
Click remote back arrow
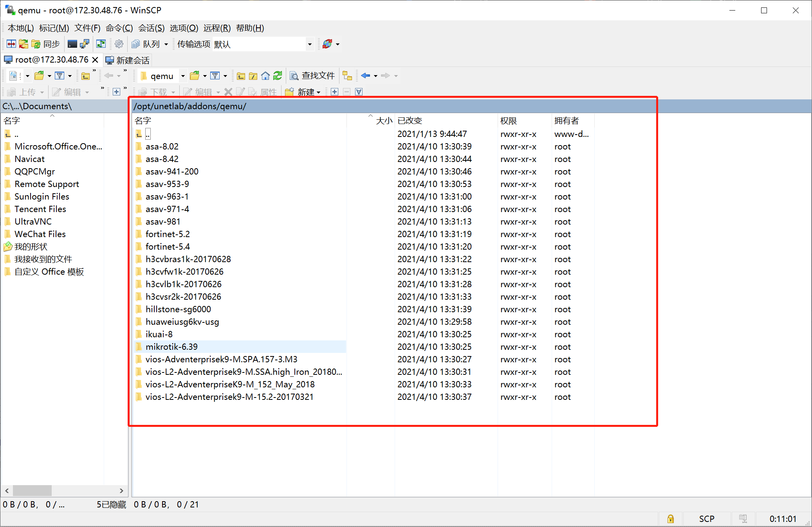(366, 76)
